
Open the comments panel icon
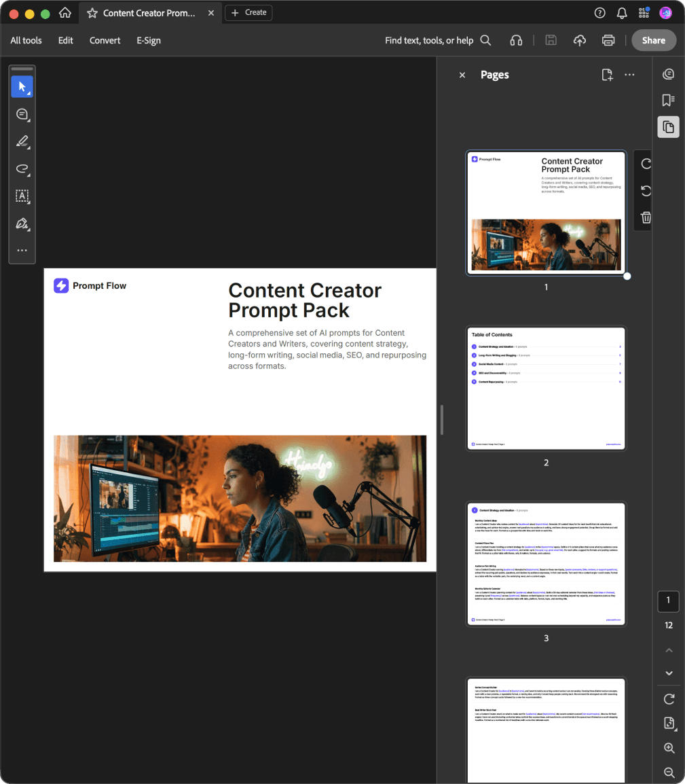[668, 75]
